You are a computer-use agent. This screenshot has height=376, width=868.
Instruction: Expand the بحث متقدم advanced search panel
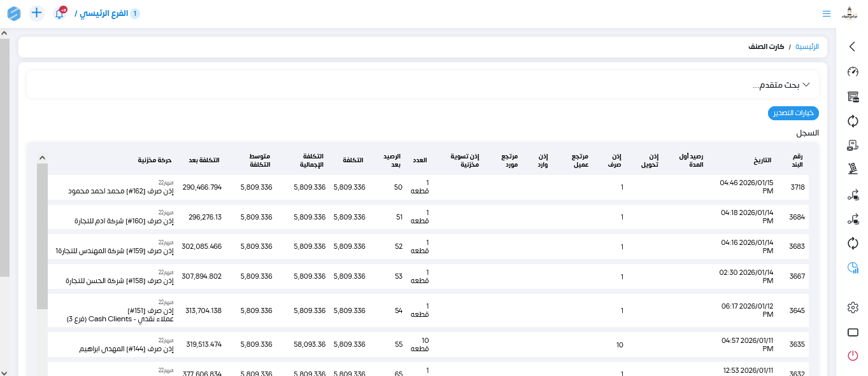(x=781, y=85)
